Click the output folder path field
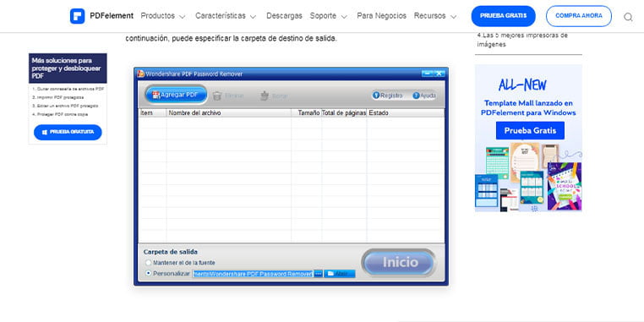The width and height of the screenshot is (644, 322). point(253,274)
